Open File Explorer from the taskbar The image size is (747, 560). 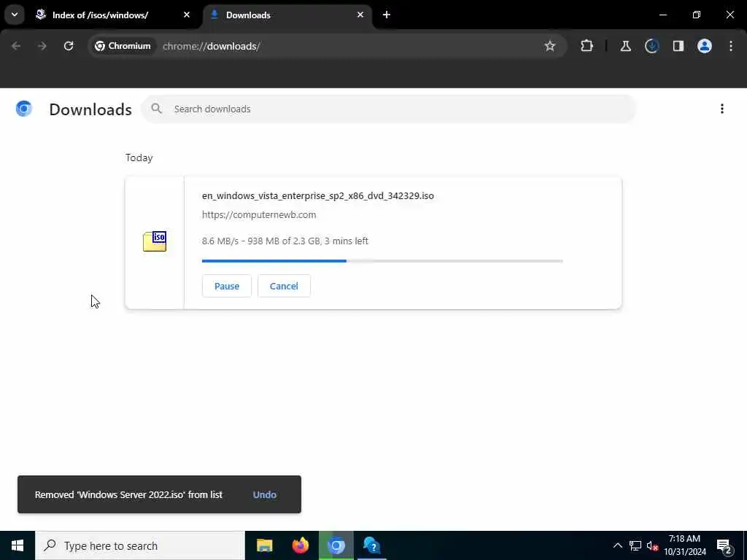[264, 545]
